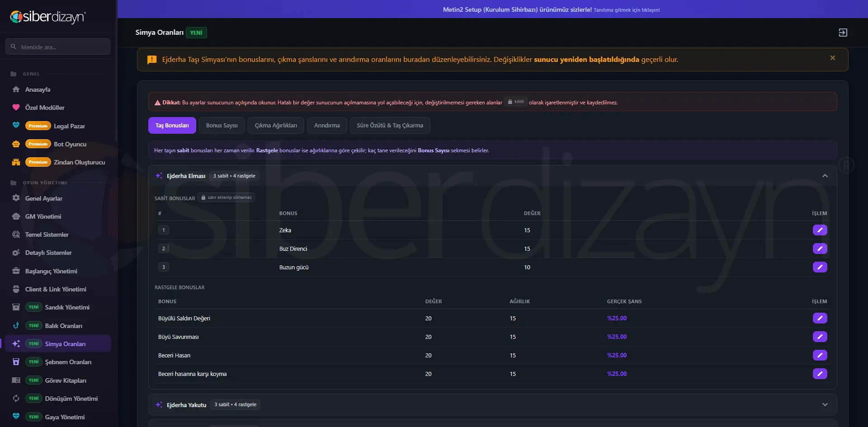The image size is (868, 427).
Task: Click the Balık Oranları hook icon
Action: 16,325
